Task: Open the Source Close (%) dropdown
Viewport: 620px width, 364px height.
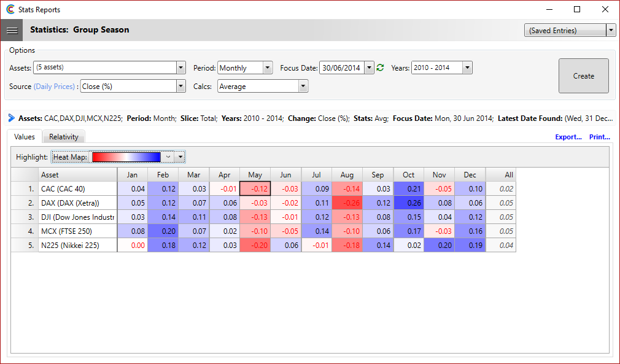Action: click(180, 87)
